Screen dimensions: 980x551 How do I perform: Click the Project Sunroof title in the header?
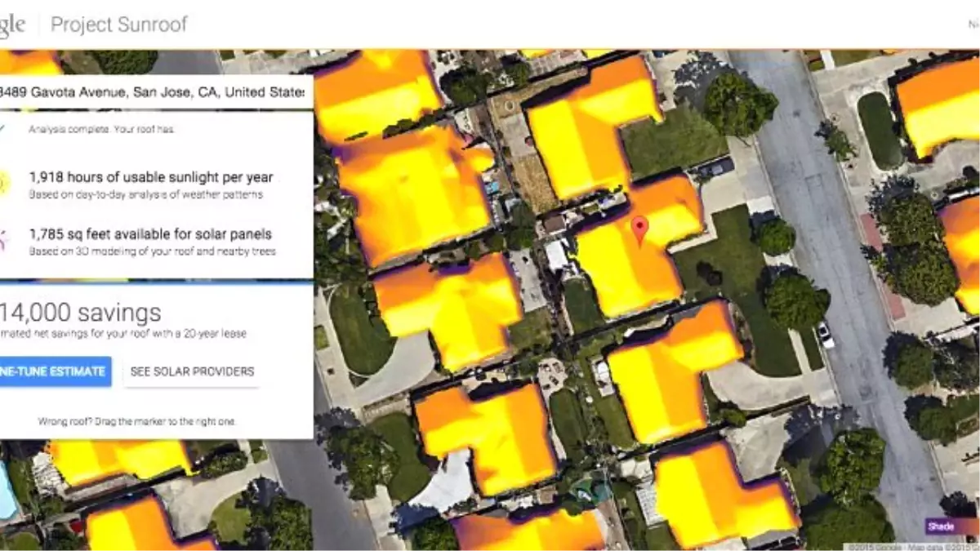pyautogui.click(x=118, y=24)
